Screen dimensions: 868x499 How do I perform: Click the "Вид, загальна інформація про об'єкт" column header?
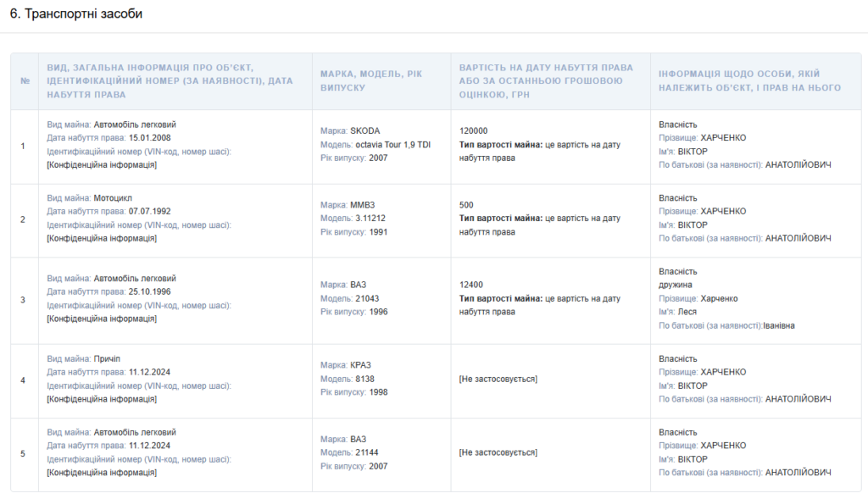coord(170,80)
